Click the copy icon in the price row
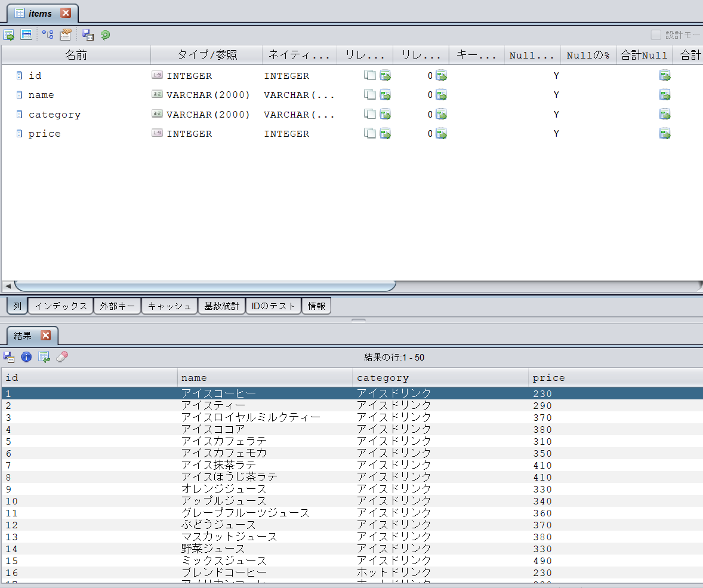 pyautogui.click(x=370, y=134)
